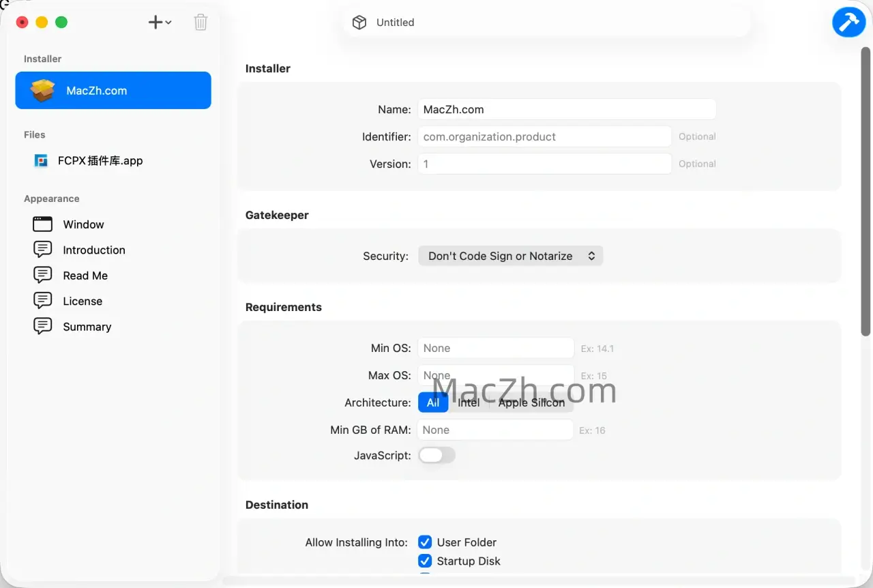The width and height of the screenshot is (873, 588).
Task: Select the Apple Silicon architecture segment
Action: 531,402
